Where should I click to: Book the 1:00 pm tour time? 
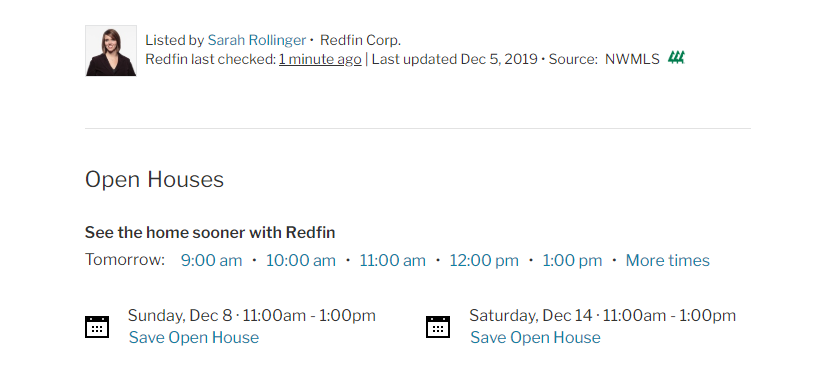coord(572,260)
